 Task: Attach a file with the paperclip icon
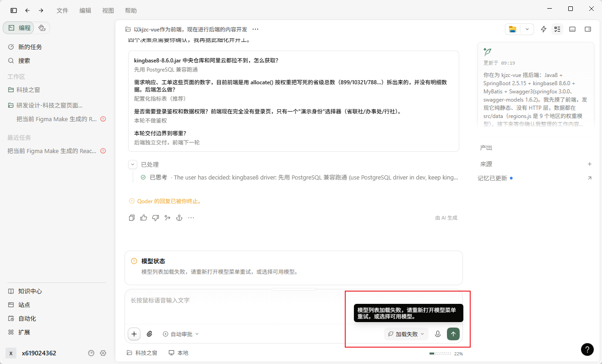click(x=150, y=334)
